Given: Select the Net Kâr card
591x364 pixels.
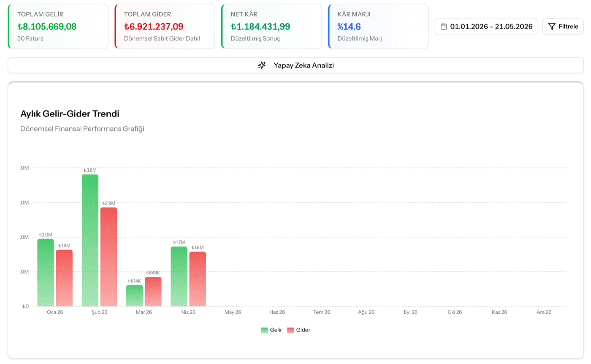Looking at the screenshot, I should pos(271,27).
